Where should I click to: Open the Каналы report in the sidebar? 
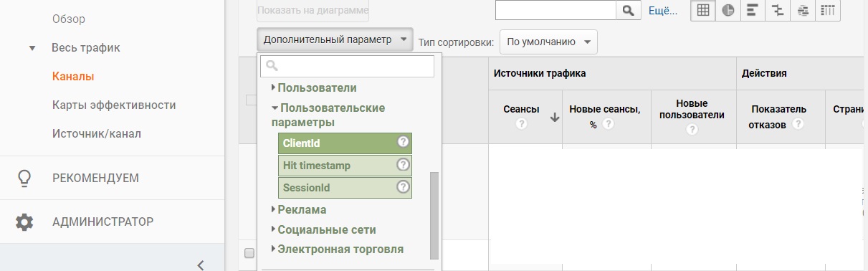(x=73, y=76)
